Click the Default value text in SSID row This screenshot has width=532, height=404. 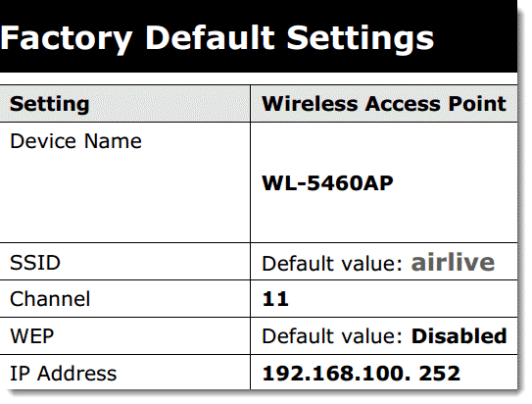pos(332,264)
